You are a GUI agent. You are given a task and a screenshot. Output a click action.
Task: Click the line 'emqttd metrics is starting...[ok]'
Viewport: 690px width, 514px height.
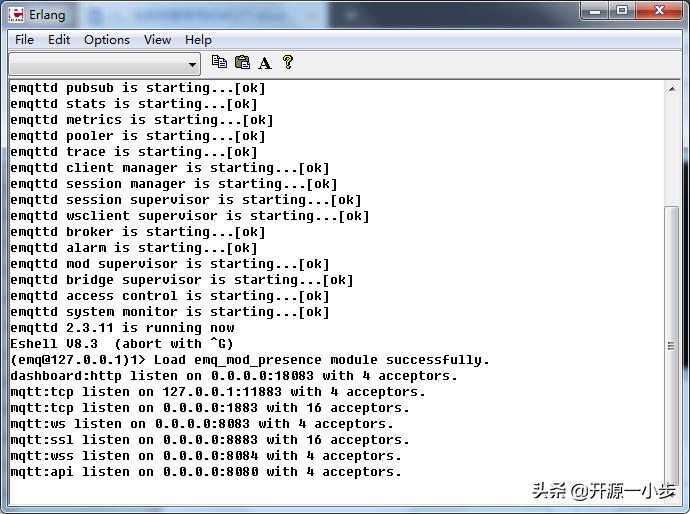(142, 120)
